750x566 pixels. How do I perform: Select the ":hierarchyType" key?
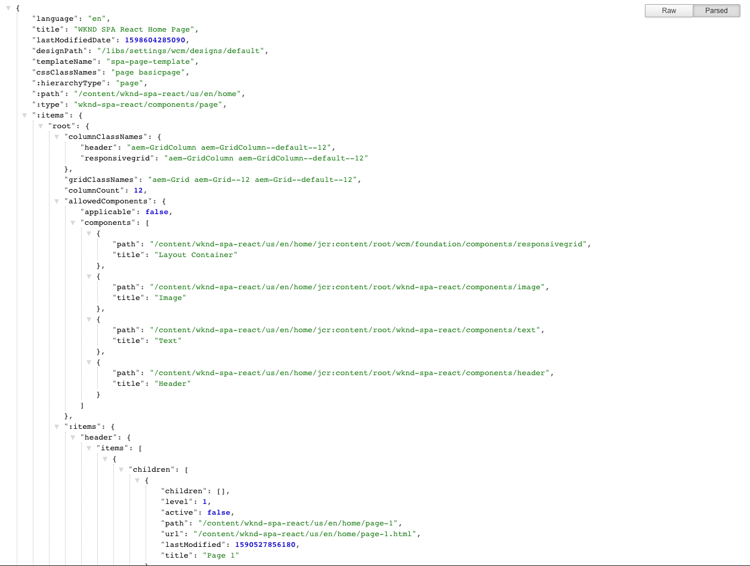pyautogui.click(x=69, y=83)
